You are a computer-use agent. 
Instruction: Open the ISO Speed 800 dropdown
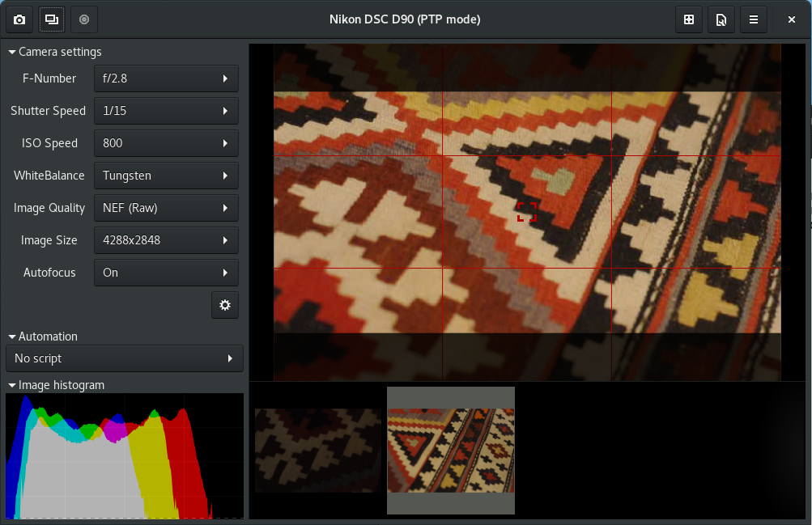(166, 143)
